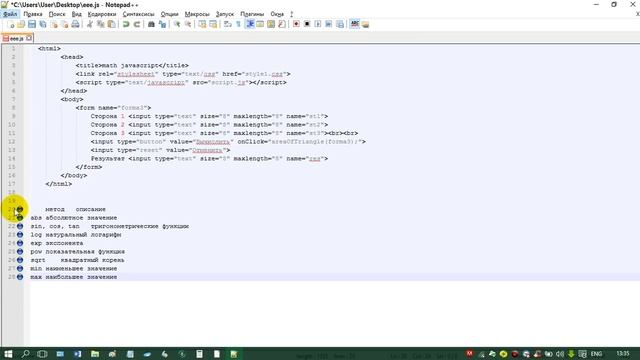This screenshot has height=360, width=640.
Task: Toggle bookmark on line 27 min
Action: click(x=20, y=269)
